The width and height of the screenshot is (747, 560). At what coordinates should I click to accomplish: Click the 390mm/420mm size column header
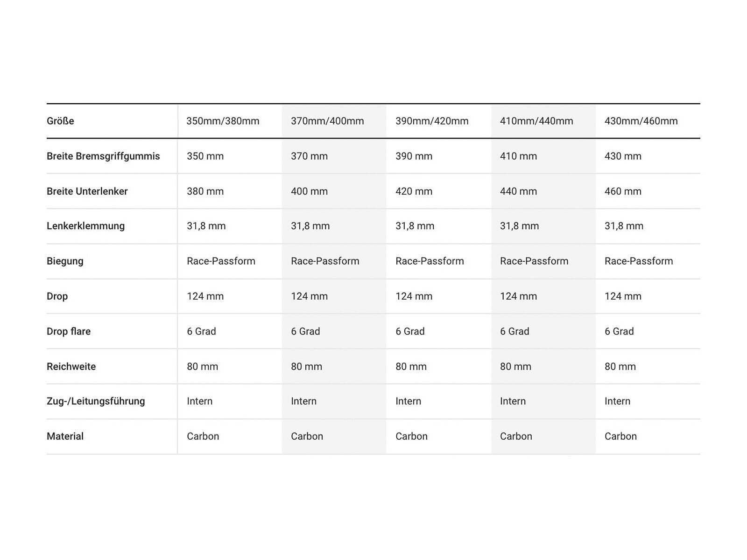432,121
